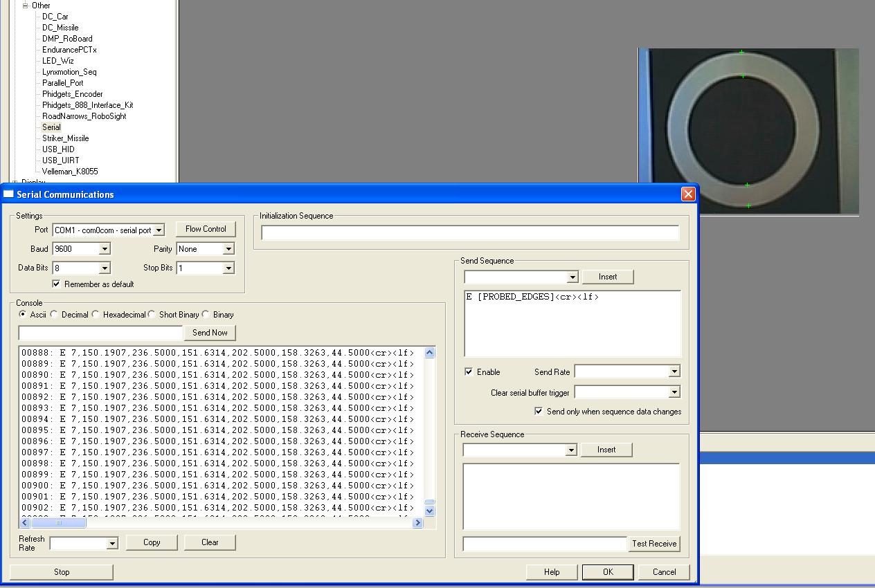The width and height of the screenshot is (875, 588).
Task: Open the Send Rate dropdown
Action: [x=674, y=372]
